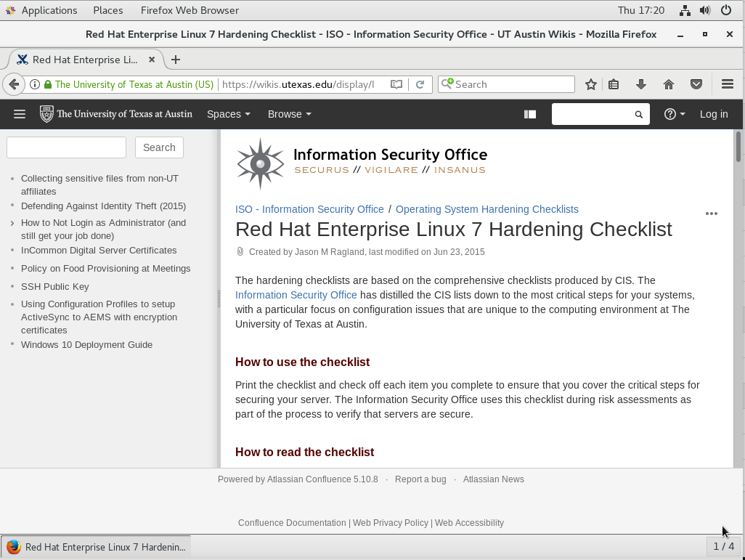Image resolution: width=745 pixels, height=560 pixels.
Task: Open workspace switcher 1 / 4
Action: [x=724, y=547]
